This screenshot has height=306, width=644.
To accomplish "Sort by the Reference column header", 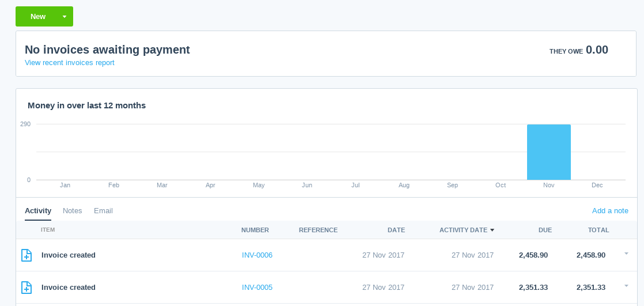I will coord(319,230).
